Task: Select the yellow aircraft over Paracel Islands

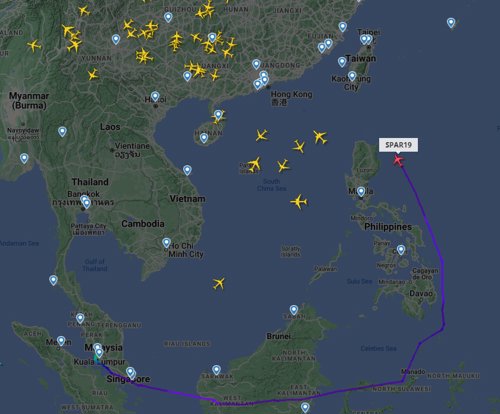Action: (254, 164)
